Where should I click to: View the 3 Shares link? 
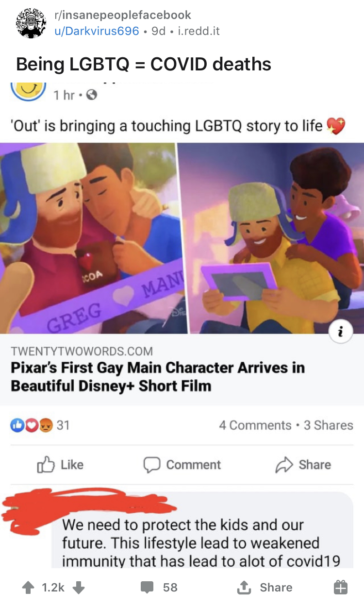coord(329,425)
